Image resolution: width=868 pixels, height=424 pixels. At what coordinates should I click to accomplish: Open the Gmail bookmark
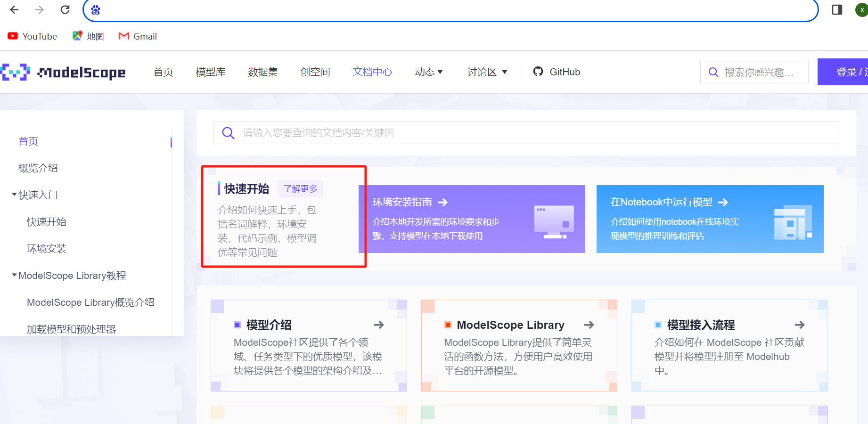[138, 36]
